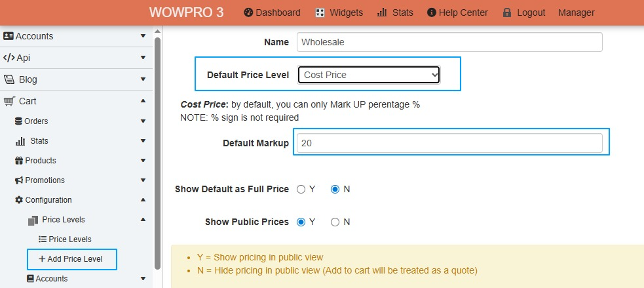
Task: Click the Default Markup input field
Action: [x=449, y=143]
